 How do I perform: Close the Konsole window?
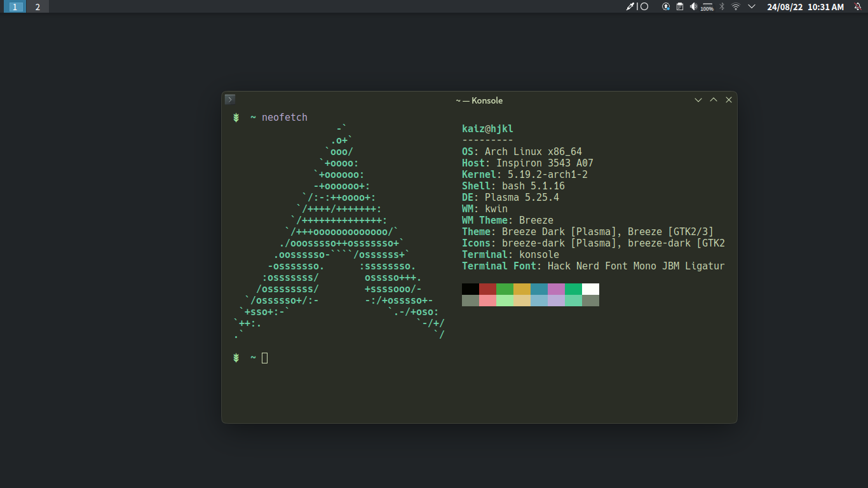coord(729,100)
